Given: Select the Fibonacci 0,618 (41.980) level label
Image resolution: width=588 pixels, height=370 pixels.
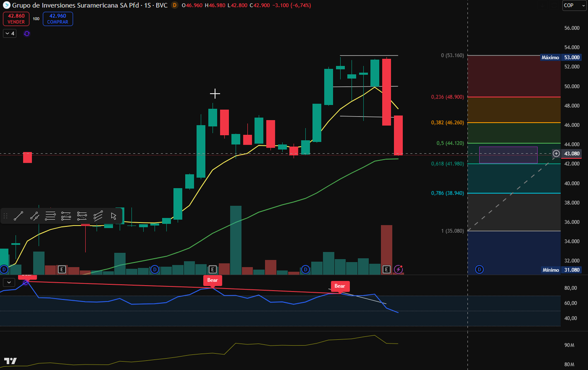Looking at the screenshot, I should pos(448,164).
